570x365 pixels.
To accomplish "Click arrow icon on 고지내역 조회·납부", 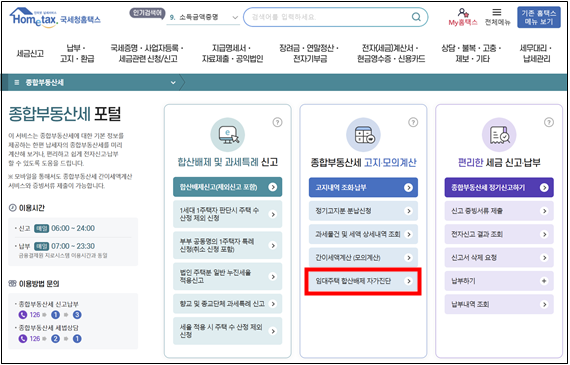I will [408, 188].
